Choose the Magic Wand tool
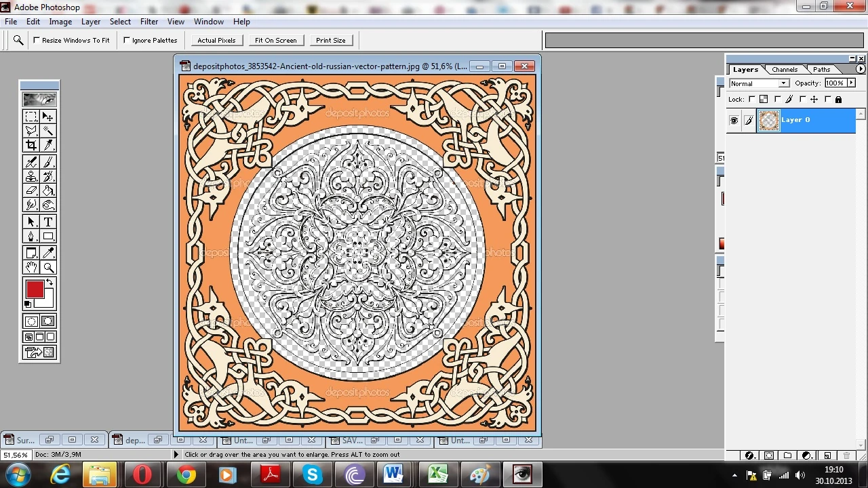The image size is (868, 488). 48,131
